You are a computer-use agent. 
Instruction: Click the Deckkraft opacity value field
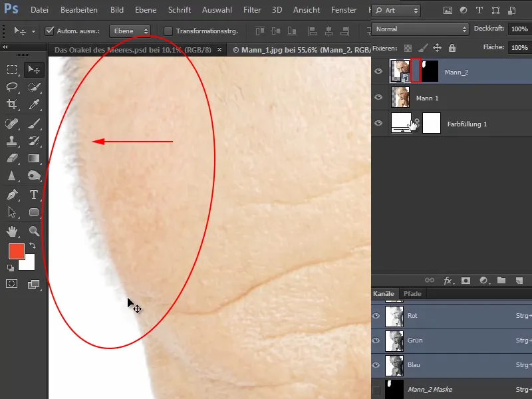(519, 29)
